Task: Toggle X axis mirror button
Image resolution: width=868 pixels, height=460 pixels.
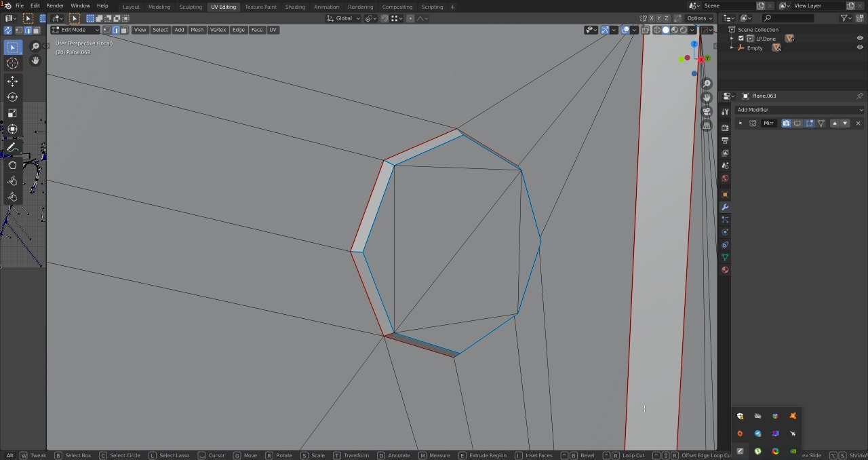Action: [x=652, y=18]
